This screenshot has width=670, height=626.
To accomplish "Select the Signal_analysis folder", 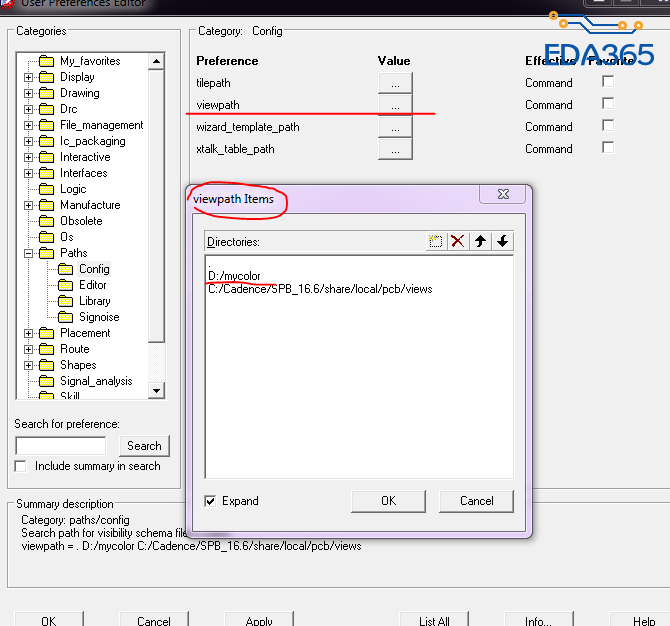I will 96,381.
